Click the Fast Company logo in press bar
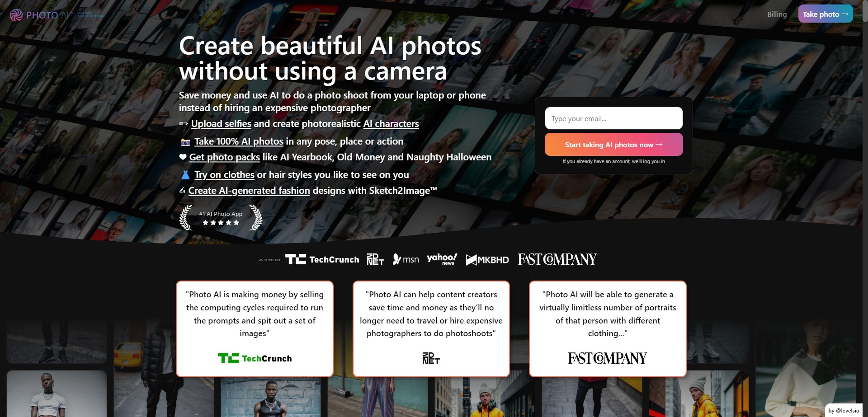This screenshot has height=417, width=868. coord(557,259)
